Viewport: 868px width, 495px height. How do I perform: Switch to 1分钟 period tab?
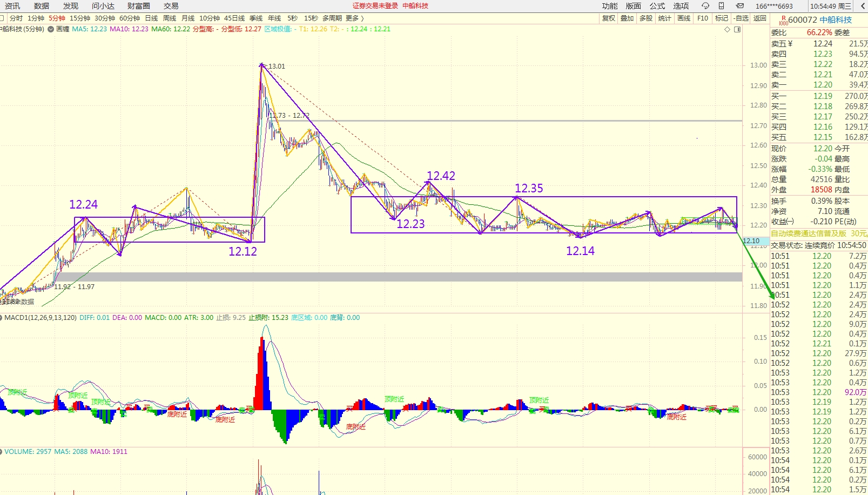pos(36,18)
